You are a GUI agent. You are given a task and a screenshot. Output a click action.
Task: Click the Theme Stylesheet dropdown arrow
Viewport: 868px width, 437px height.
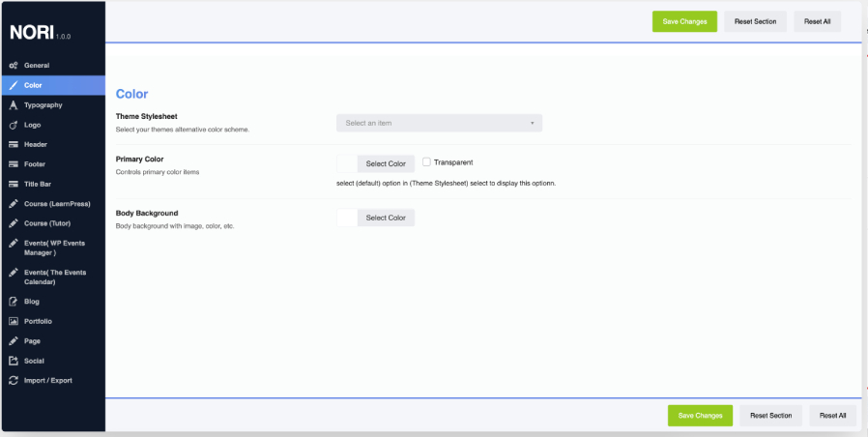tap(532, 123)
